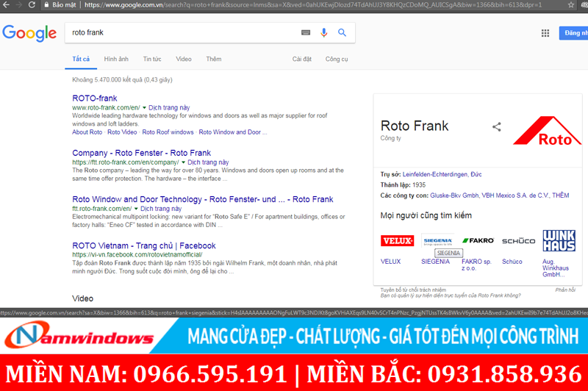Image resolution: width=588 pixels, height=391 pixels.
Task: Start voice search with microphone icon
Action: (324, 32)
